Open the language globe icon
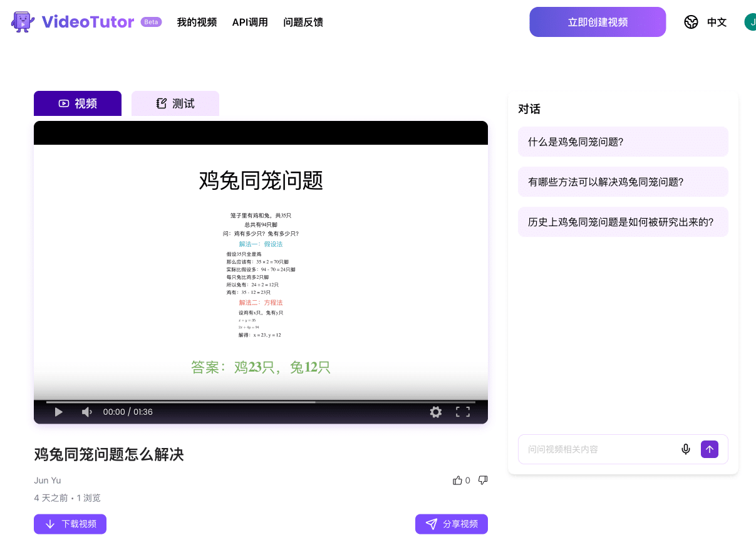This screenshot has height=547, width=756. click(x=691, y=21)
